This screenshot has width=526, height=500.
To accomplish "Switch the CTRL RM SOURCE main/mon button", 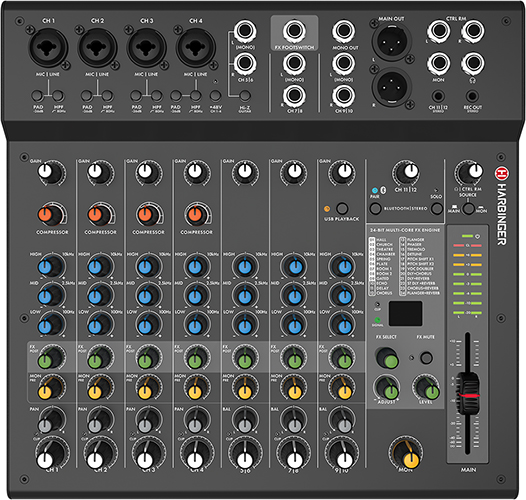I will coord(468,209).
